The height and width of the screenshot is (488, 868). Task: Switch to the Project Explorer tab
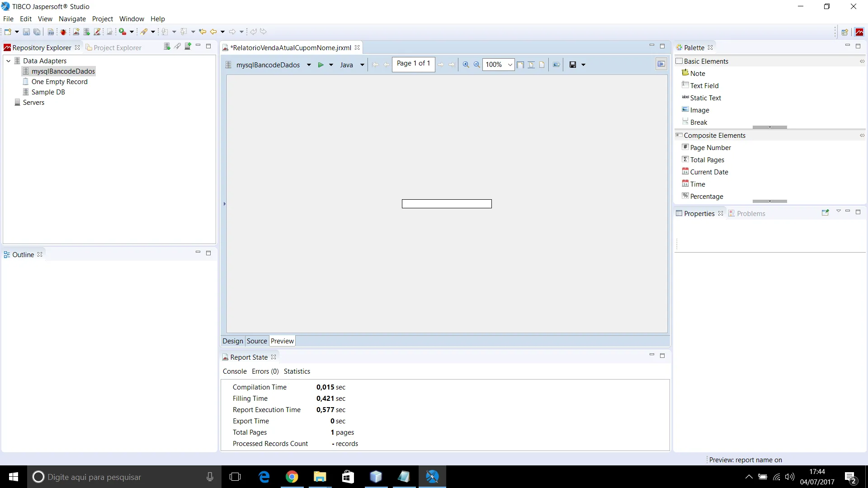click(117, 48)
